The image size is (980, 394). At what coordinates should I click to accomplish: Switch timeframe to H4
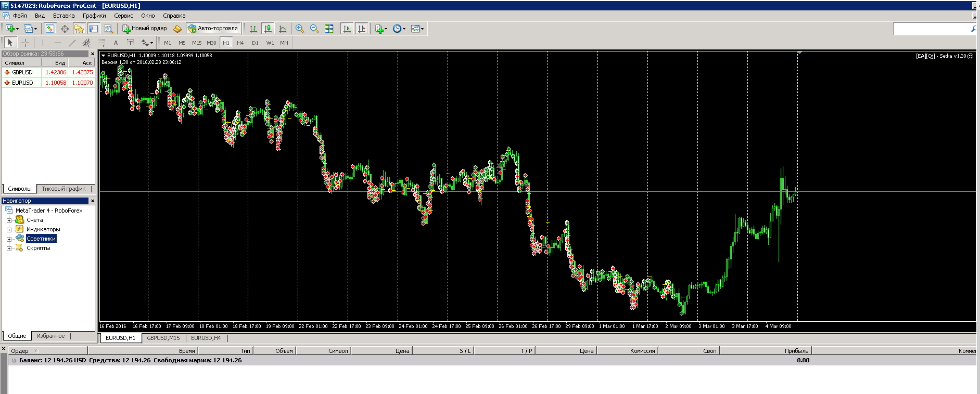point(240,43)
